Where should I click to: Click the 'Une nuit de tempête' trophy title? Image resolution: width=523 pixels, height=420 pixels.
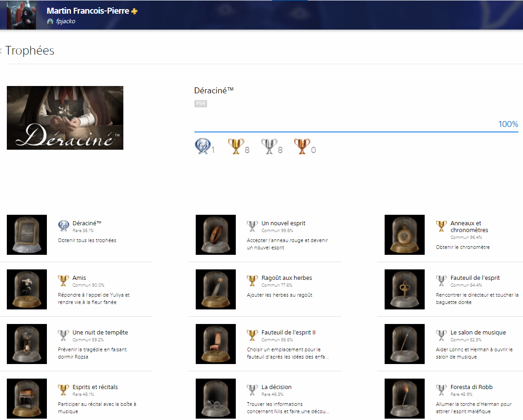[x=100, y=333]
